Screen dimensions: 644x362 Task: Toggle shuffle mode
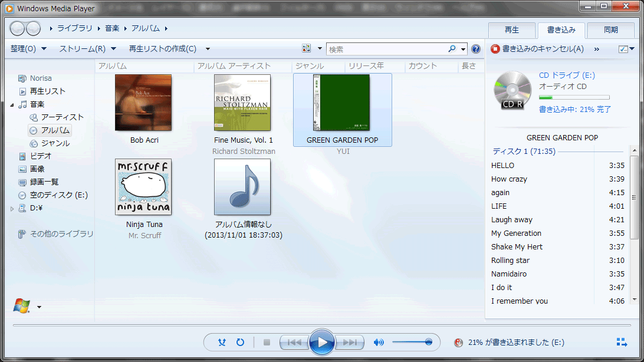pyautogui.click(x=222, y=343)
